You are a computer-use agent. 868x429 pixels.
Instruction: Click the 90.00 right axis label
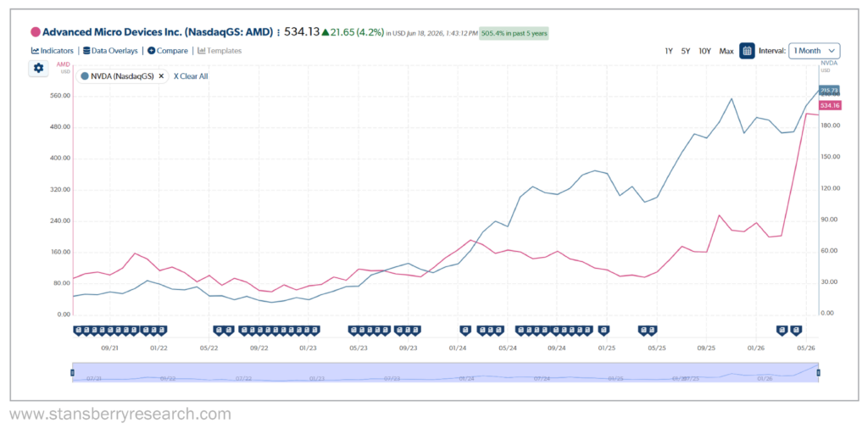tap(831, 220)
